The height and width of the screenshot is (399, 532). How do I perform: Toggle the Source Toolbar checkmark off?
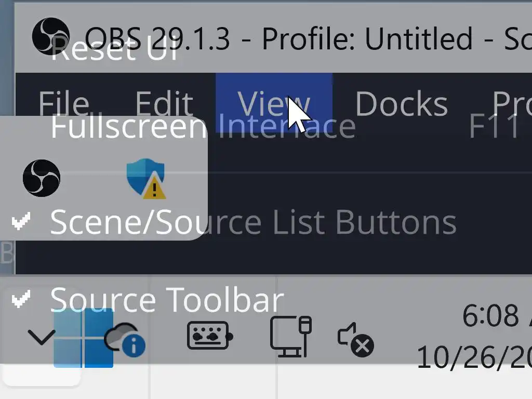pyautogui.click(x=166, y=300)
